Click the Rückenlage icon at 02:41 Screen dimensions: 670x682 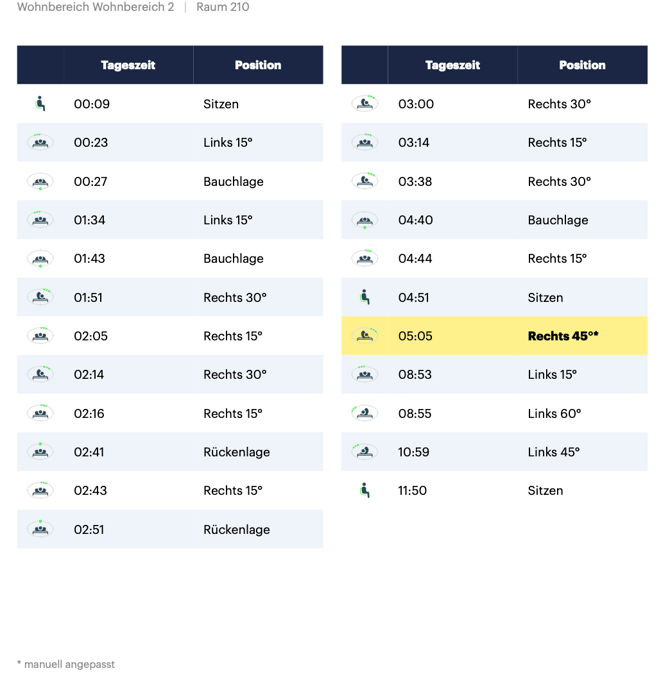(40, 451)
